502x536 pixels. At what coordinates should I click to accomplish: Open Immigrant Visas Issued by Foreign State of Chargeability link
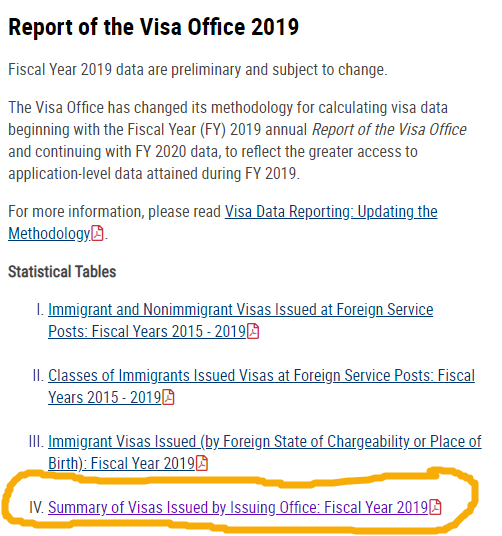265,442
